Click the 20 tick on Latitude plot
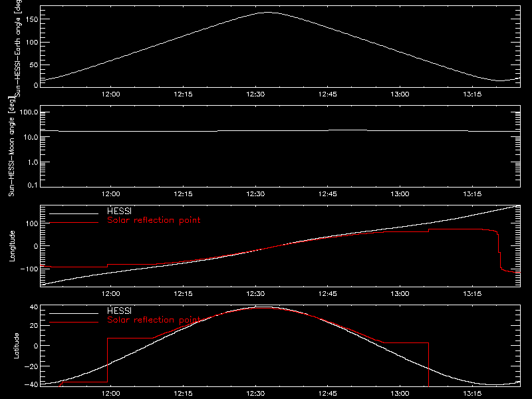 point(34,326)
